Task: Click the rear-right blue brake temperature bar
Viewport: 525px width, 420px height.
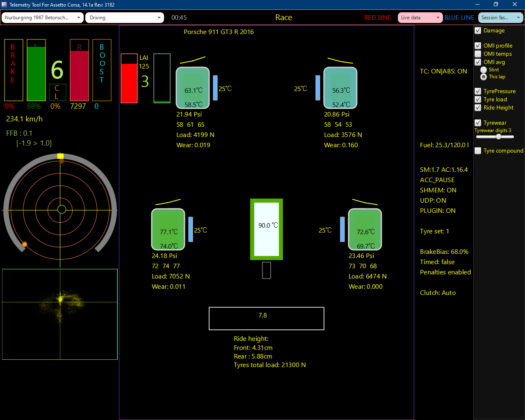Action: point(342,229)
